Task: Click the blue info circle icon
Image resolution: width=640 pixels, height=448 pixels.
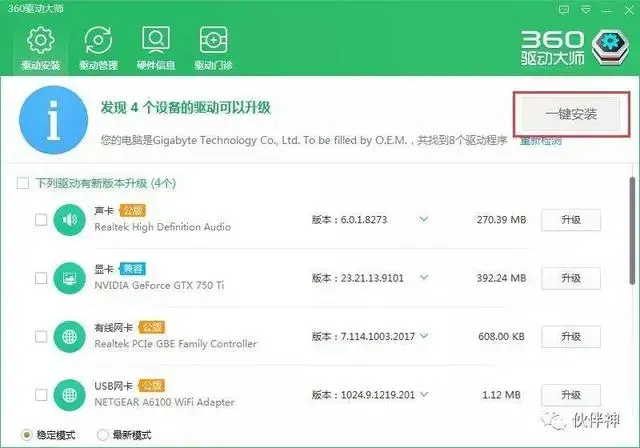Action: [x=53, y=120]
